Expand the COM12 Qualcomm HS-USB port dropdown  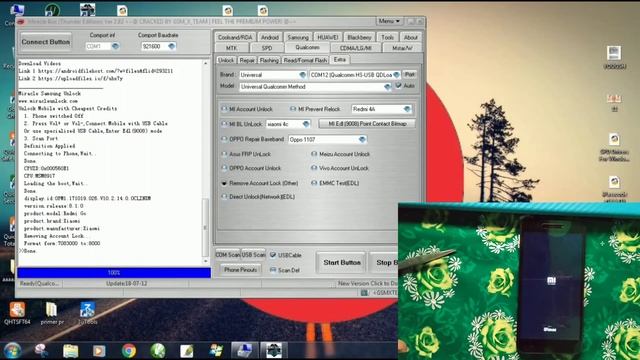coord(396,75)
